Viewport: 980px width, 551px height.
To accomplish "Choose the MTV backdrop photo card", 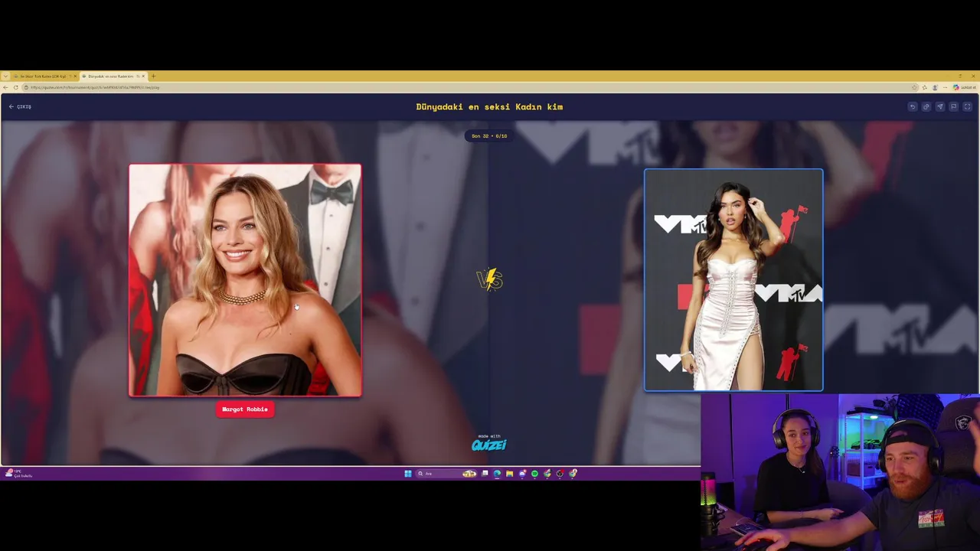I will 733,280.
